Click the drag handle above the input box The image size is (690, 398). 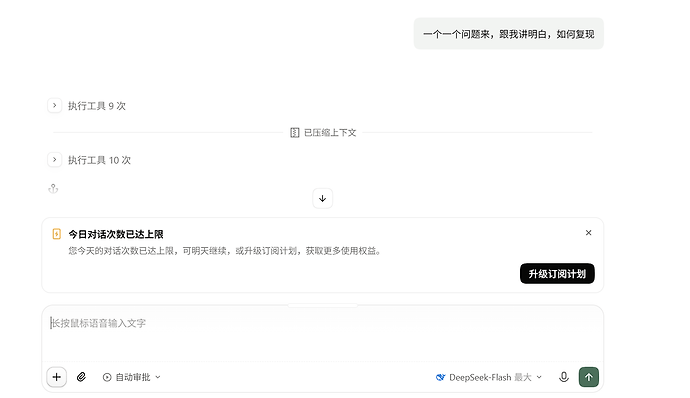point(323,305)
